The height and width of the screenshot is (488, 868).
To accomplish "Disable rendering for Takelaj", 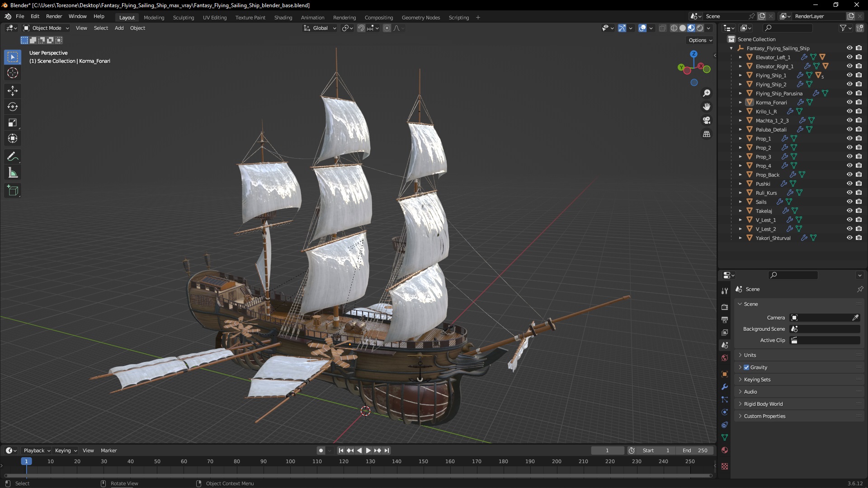I will coord(859,211).
